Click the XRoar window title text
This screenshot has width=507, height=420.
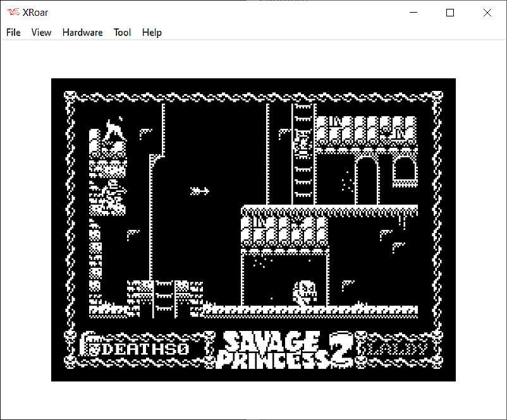35,13
